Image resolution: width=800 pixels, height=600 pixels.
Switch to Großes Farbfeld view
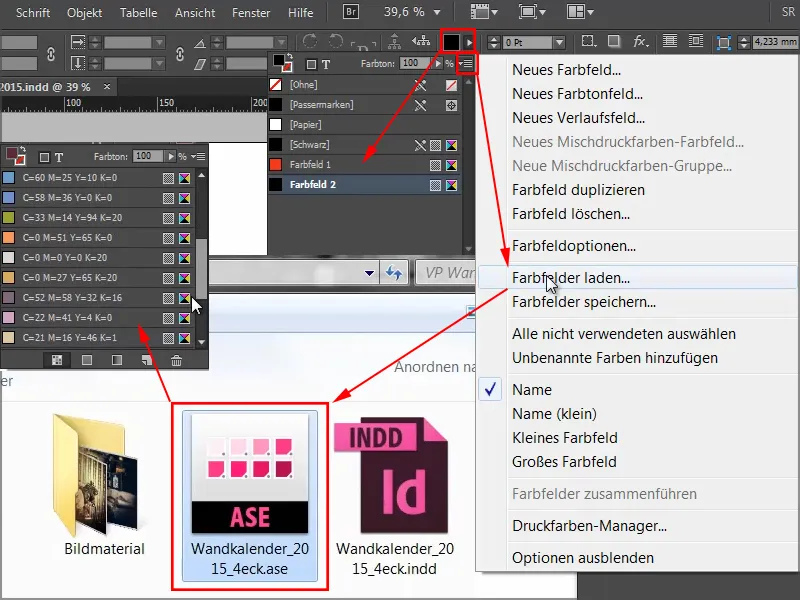(x=564, y=462)
